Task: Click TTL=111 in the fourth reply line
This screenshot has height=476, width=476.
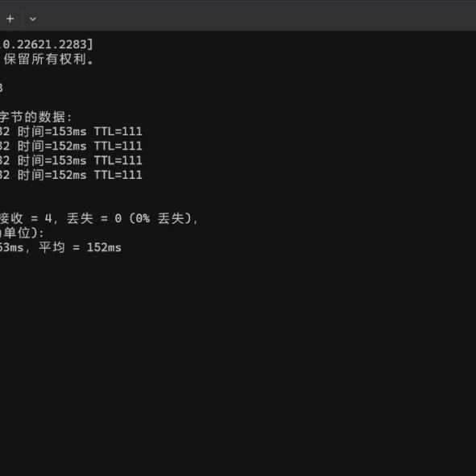Action: pos(118,175)
